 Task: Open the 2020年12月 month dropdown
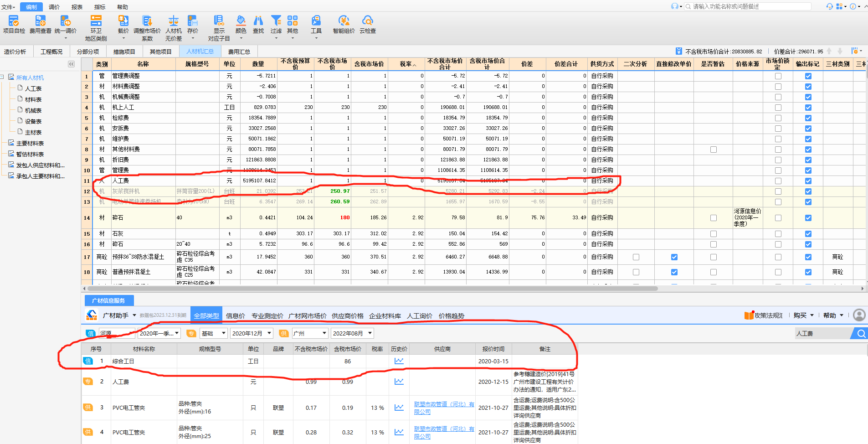[252, 333]
